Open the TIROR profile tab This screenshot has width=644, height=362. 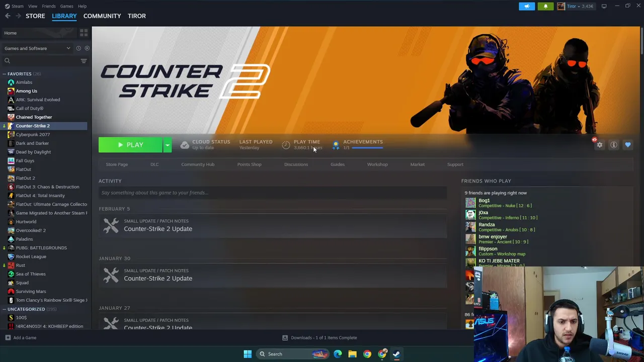[137, 16]
